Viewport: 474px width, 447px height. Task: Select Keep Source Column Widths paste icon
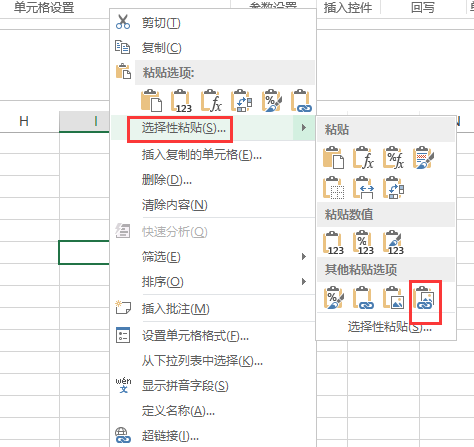pos(364,188)
